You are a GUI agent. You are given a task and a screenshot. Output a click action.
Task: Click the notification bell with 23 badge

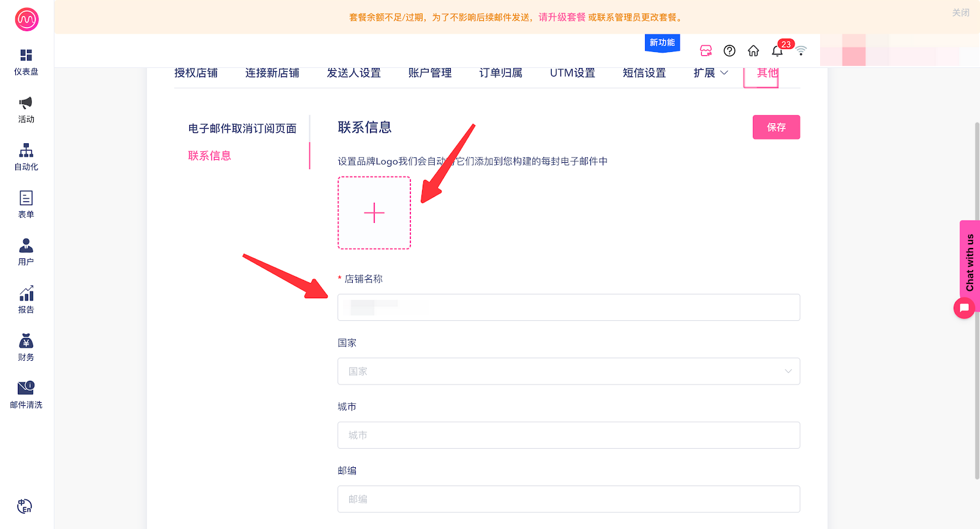[x=777, y=51]
